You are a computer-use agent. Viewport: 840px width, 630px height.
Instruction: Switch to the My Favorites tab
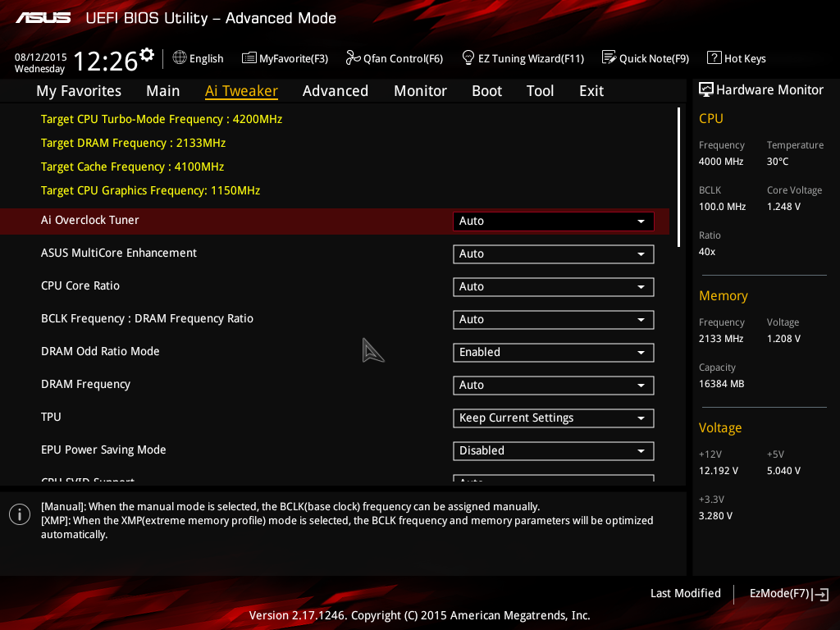(79, 91)
